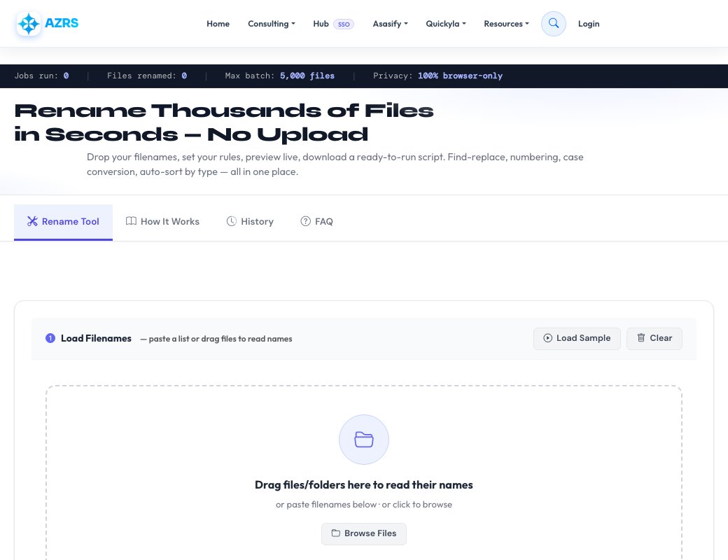
Task: Click the 'Drag files/folders here' drop zone text
Action: click(x=363, y=485)
